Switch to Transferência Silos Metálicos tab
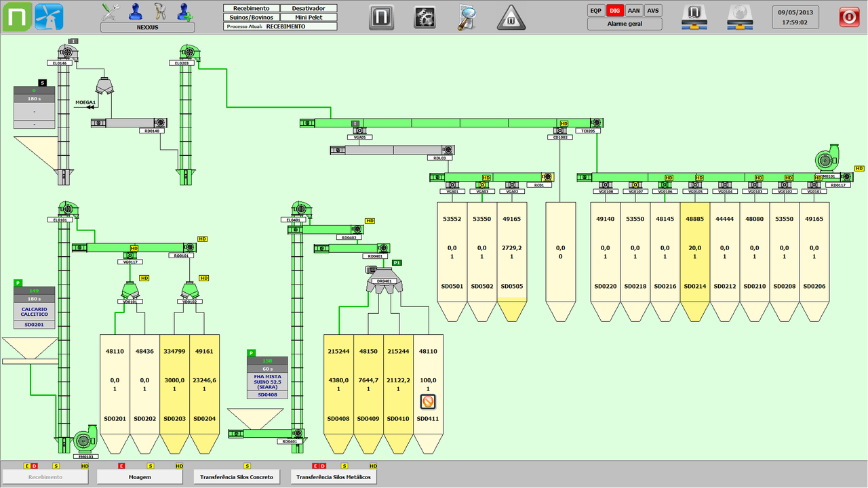Image resolution: width=868 pixels, height=488 pixels. pos(333,477)
